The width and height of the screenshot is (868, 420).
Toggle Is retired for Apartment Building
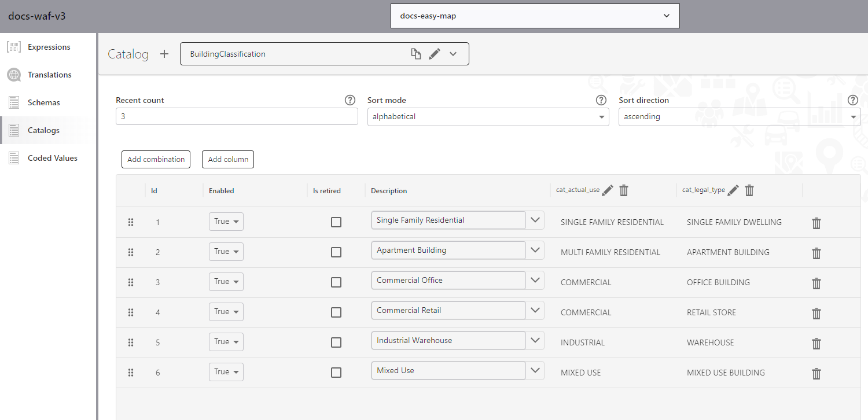coord(336,252)
